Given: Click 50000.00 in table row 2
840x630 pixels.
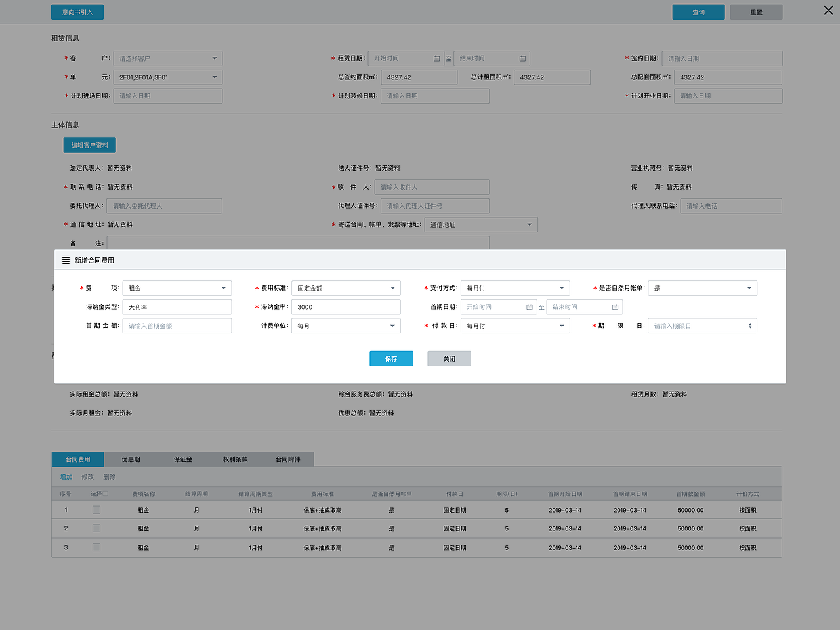Looking at the screenshot, I should click(690, 528).
